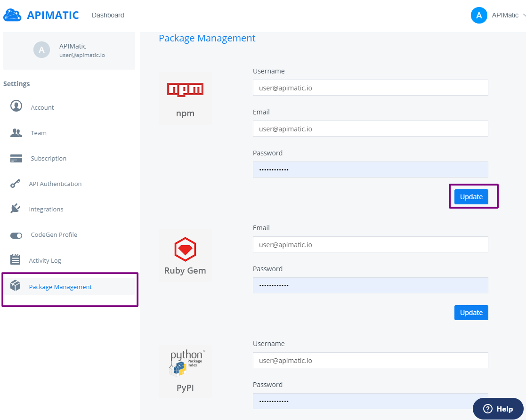Click the sidebar user@apimatic.io email text
Viewport: 526px width, 420px height.
[x=82, y=55]
